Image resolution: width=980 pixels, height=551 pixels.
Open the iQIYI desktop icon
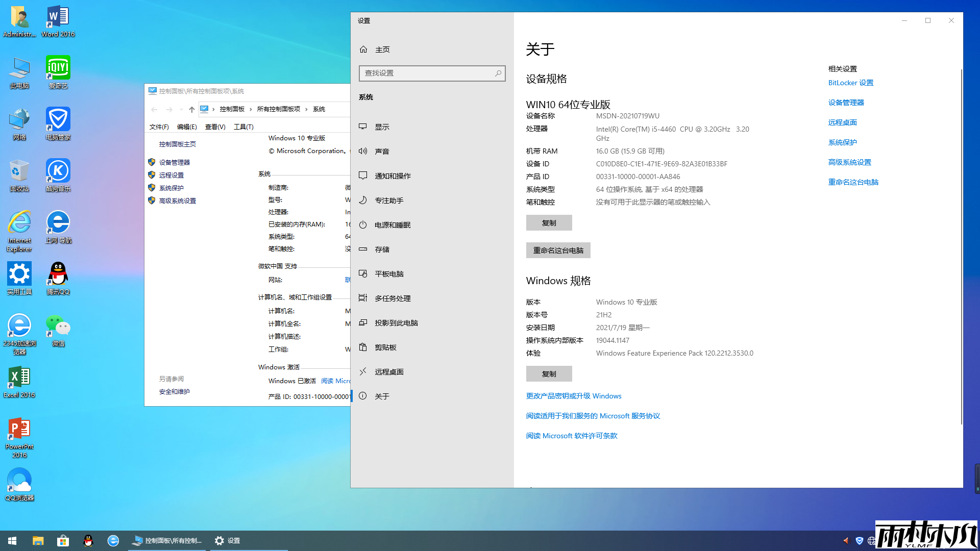(58, 72)
